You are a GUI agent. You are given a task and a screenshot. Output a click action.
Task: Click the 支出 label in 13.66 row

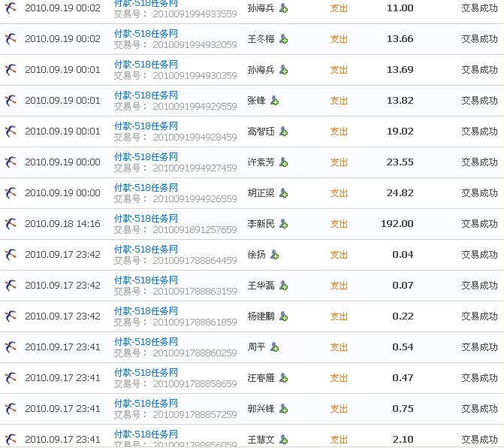[339, 39]
